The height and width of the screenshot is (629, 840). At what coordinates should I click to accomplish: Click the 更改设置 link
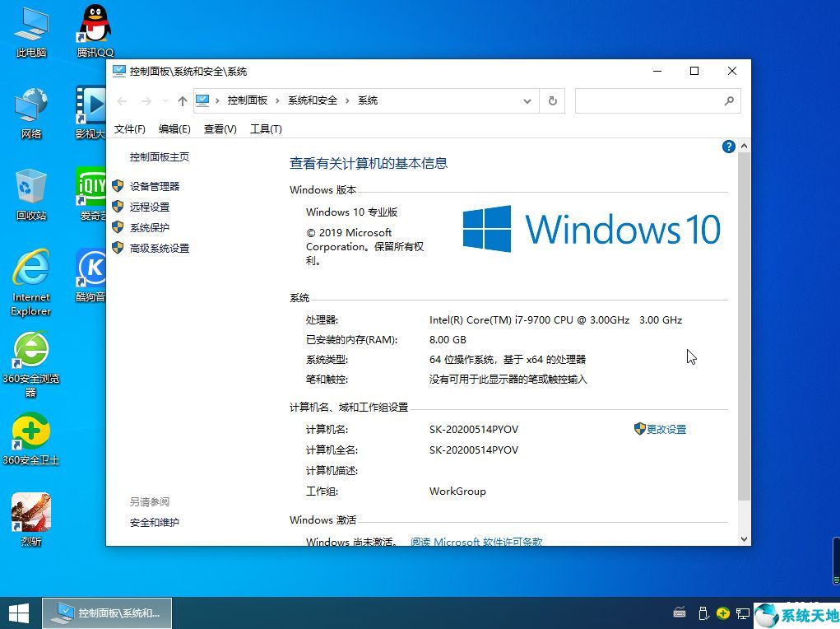click(x=666, y=430)
